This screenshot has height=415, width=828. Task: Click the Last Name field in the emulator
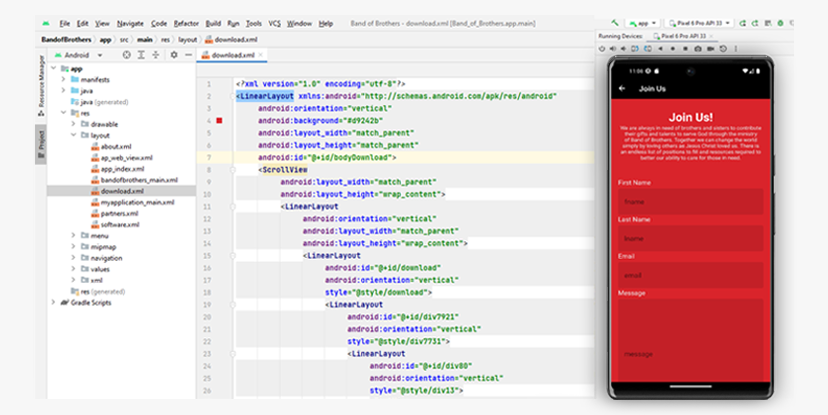click(690, 238)
